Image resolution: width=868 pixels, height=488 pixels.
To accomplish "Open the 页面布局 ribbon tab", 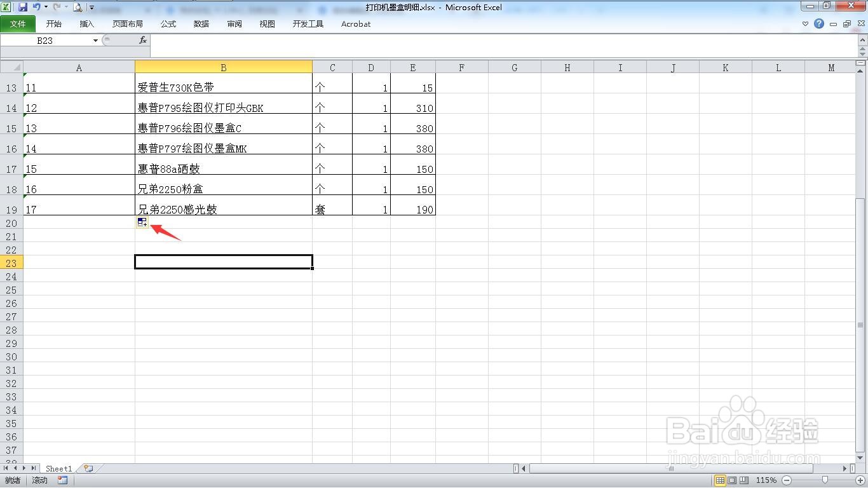I will click(128, 24).
